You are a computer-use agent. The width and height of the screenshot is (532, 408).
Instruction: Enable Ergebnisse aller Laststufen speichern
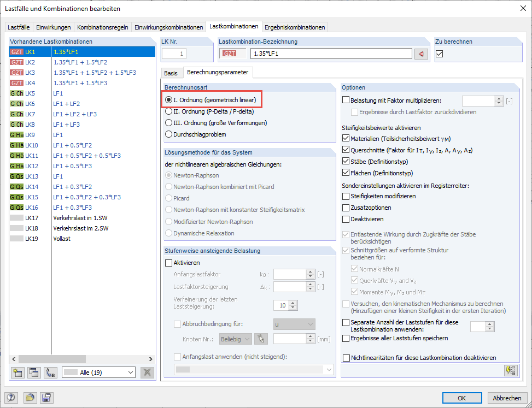(x=346, y=338)
